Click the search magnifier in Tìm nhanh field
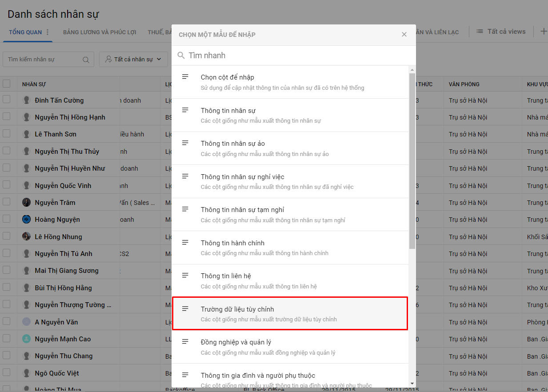 (x=181, y=56)
